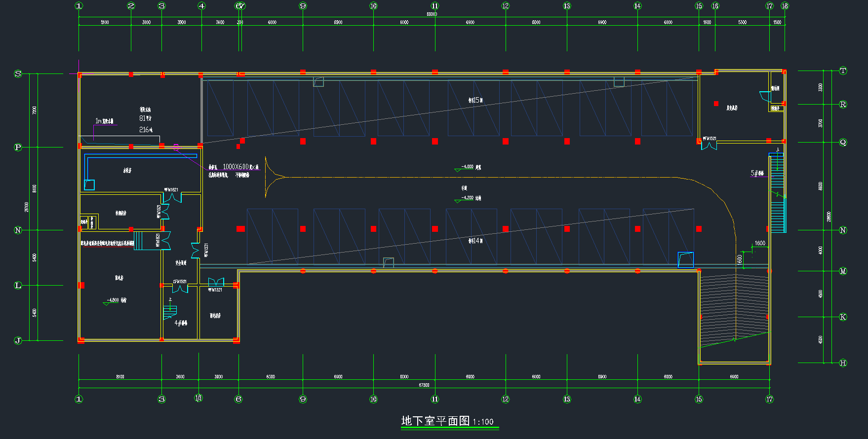Select axis bubble 18 at top right

[785, 6]
